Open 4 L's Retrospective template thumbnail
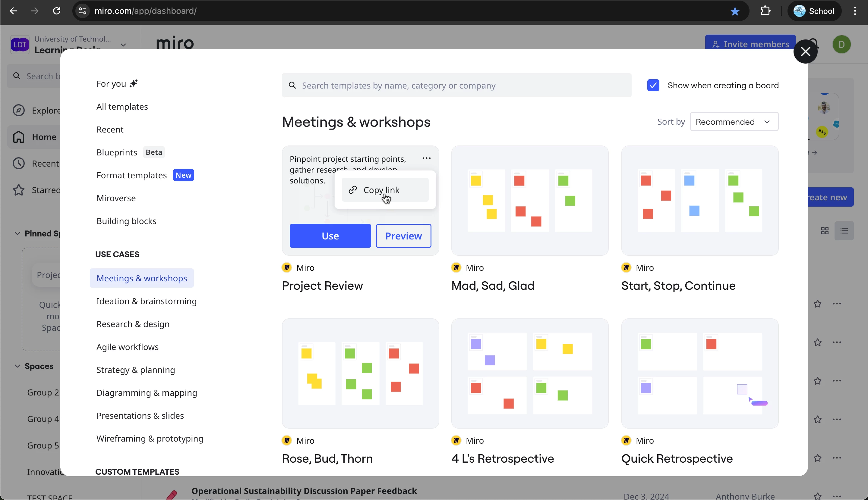The image size is (868, 500). (529, 373)
